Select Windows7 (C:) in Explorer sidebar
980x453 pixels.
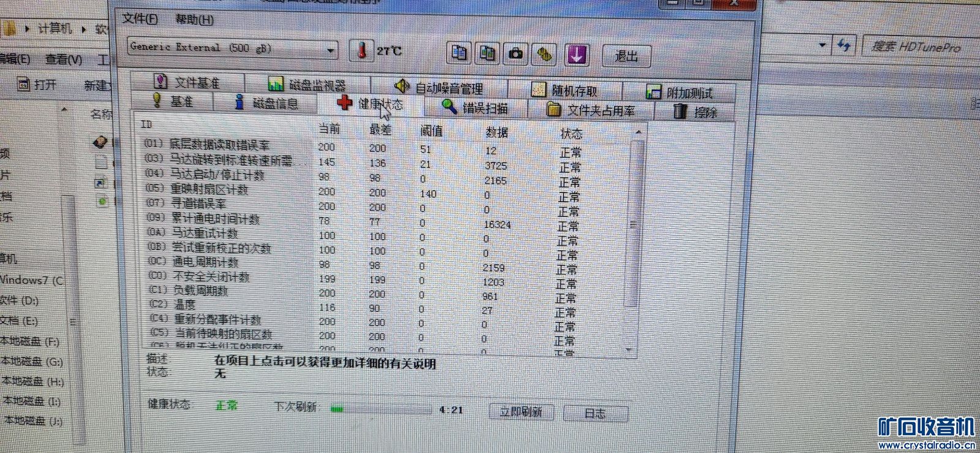[x=32, y=280]
